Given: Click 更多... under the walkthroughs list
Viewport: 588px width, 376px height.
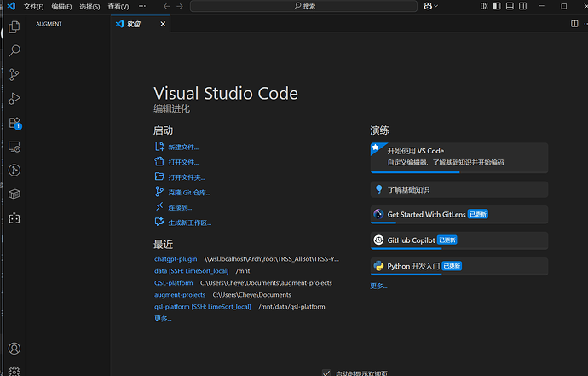Looking at the screenshot, I should pyautogui.click(x=378, y=286).
